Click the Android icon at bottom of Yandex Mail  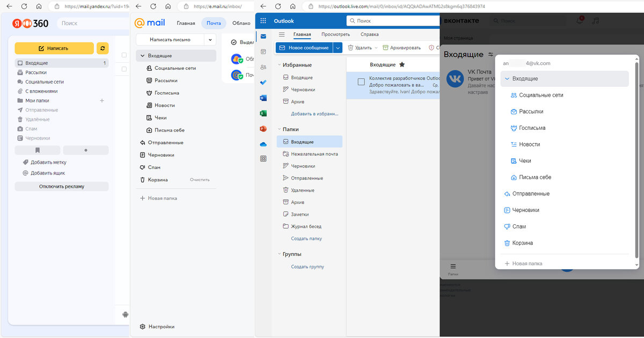coord(126,314)
